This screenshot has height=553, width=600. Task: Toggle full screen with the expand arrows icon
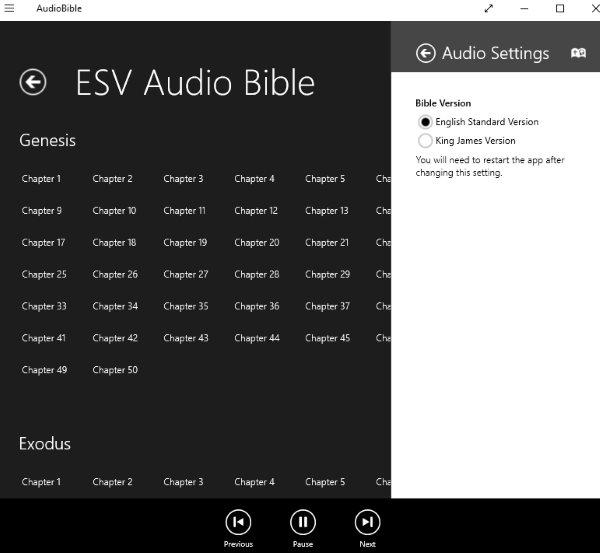coord(489,8)
